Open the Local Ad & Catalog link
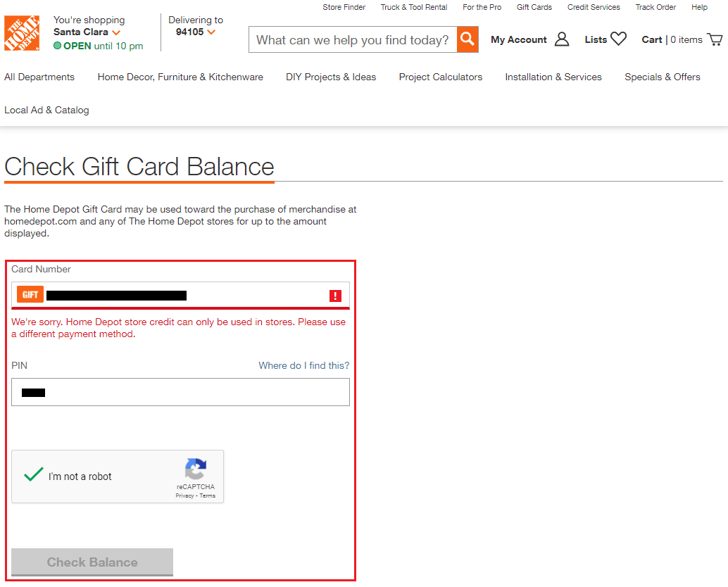Image resolution: width=728 pixels, height=587 pixels. (x=46, y=111)
